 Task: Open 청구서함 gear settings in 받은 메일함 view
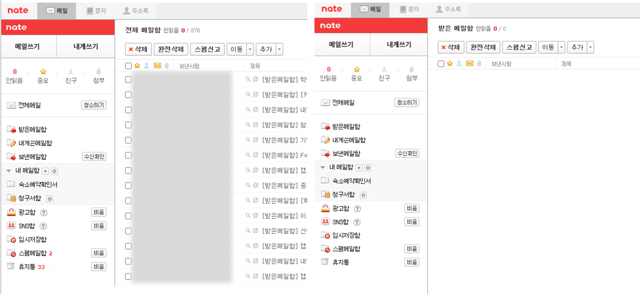363,195
